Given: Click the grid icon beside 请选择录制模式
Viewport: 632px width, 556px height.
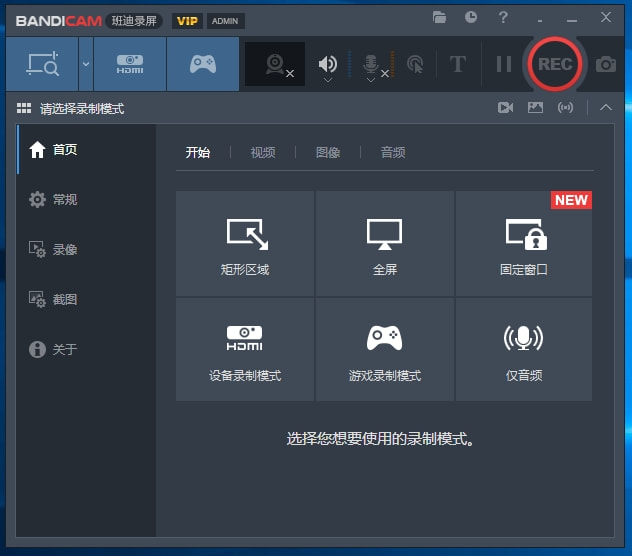Looking at the screenshot, I should click(x=24, y=108).
